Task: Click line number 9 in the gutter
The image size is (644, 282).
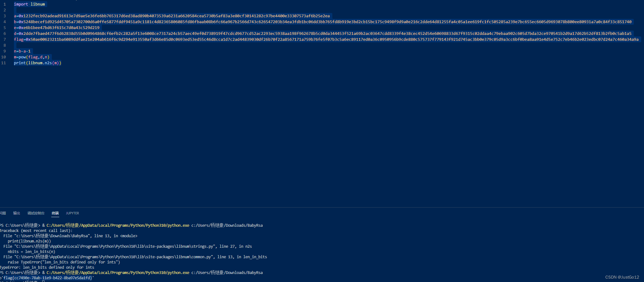Action: pyautogui.click(x=5, y=51)
